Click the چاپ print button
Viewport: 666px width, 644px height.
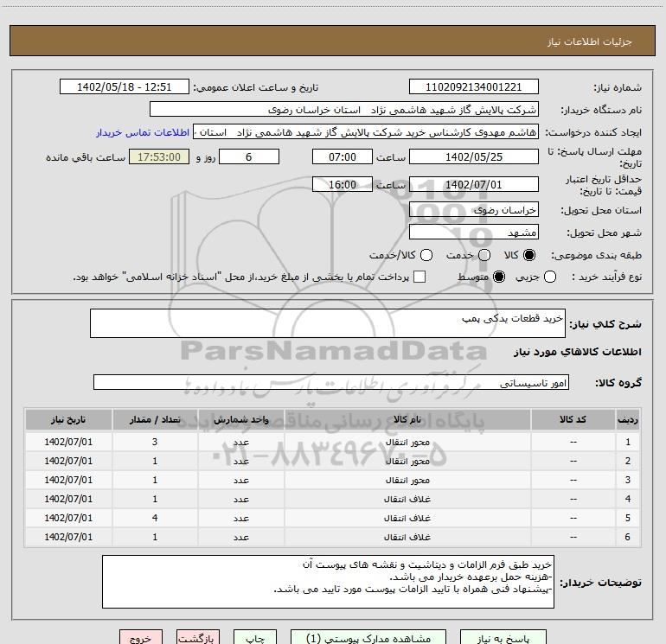click(255, 638)
